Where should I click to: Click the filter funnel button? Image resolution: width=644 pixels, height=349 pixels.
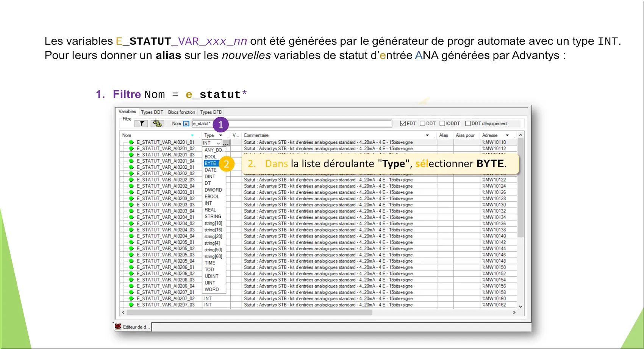click(141, 123)
